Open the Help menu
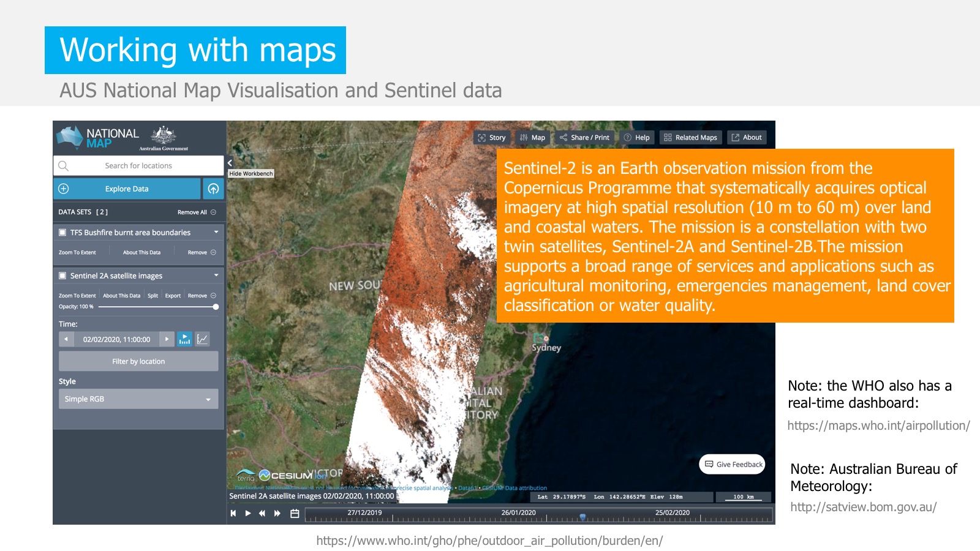The image size is (980, 551). (637, 138)
